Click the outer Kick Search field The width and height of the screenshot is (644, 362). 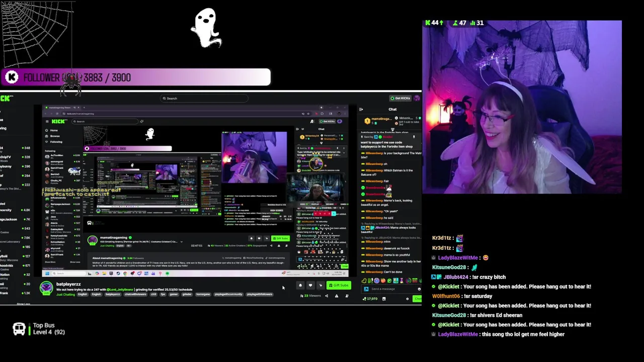pos(204,99)
